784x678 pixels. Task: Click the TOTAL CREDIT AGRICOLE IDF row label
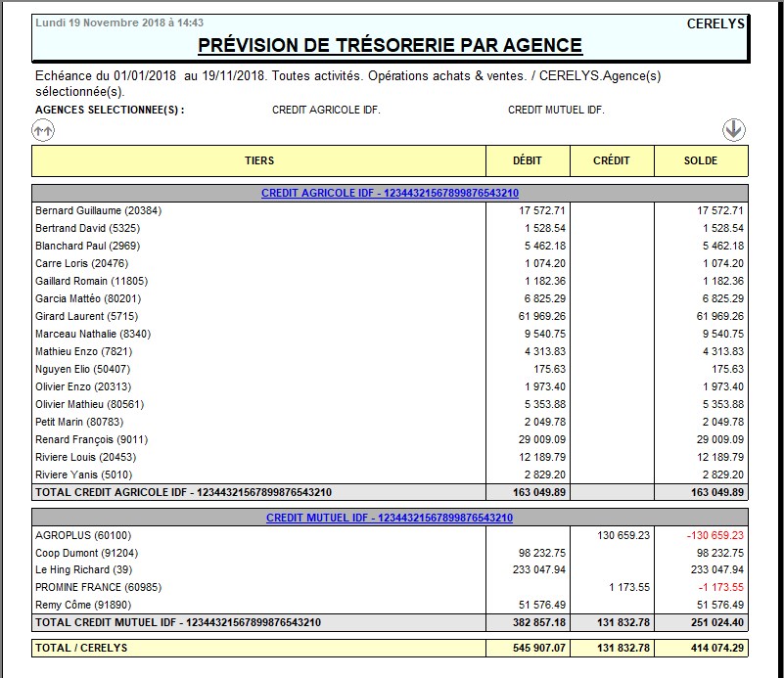tap(183, 492)
